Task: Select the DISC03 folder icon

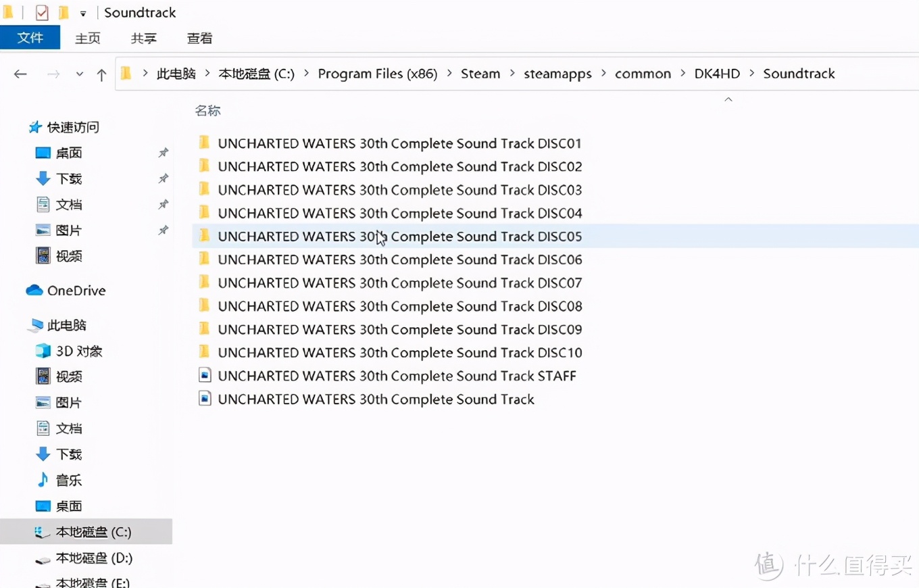Action: tap(204, 189)
